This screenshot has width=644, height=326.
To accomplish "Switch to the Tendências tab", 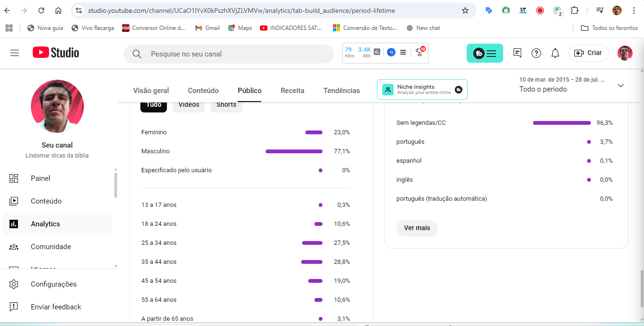I will coord(341,91).
